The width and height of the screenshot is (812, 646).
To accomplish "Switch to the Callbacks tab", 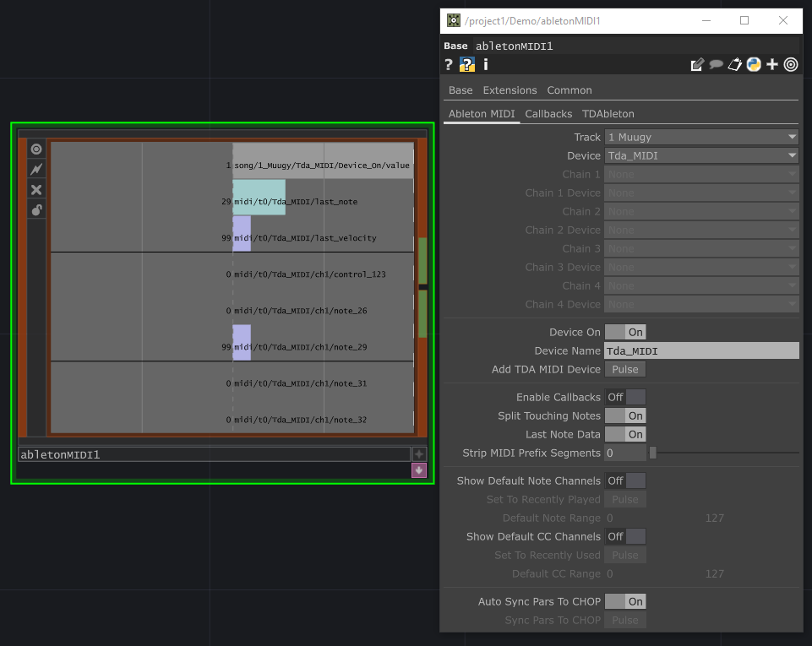I will click(548, 113).
